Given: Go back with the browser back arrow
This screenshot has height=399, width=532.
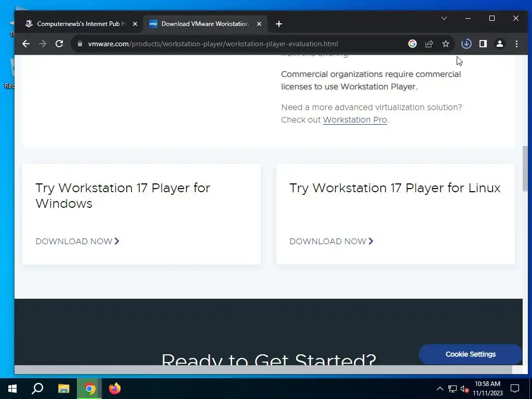Looking at the screenshot, I should click(26, 44).
